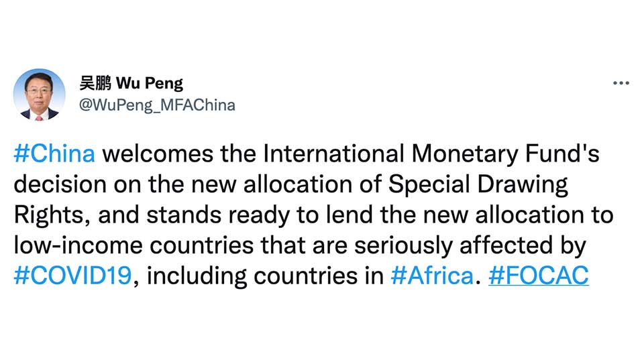Click the phrase Special Drawing
The width and height of the screenshot is (644, 362).
tap(478, 184)
